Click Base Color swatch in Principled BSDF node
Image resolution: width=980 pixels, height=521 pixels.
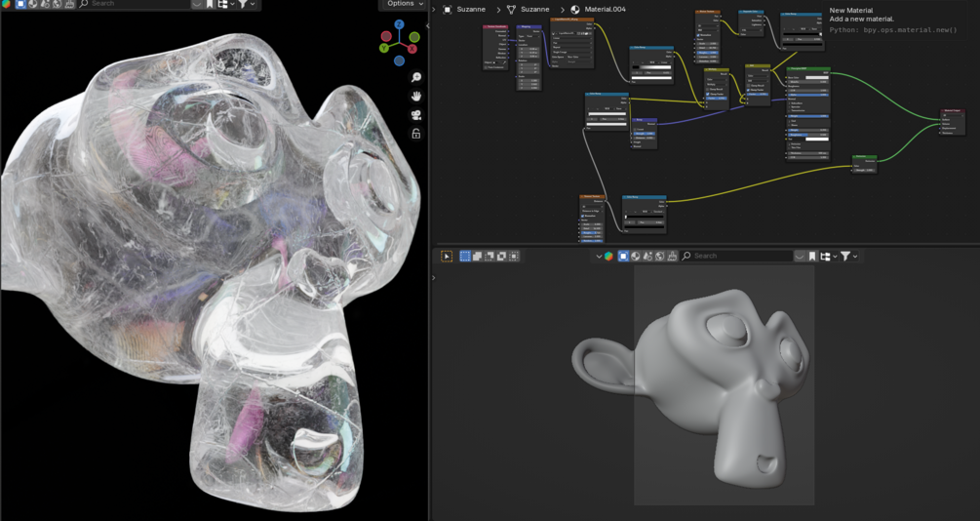tap(816, 77)
